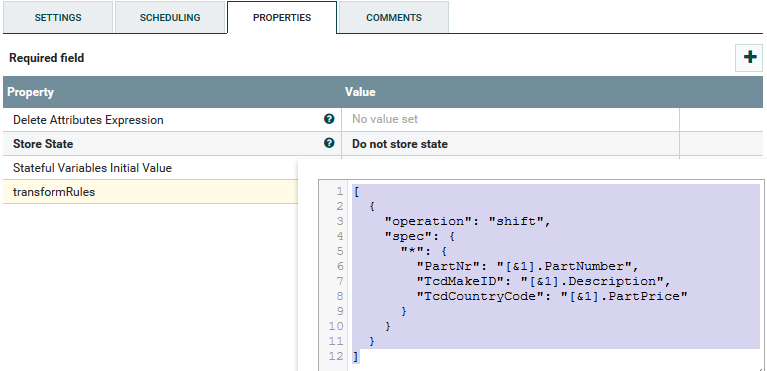Click the "*": { wildcard line
The width and height of the screenshot is (767, 371).
click(424, 251)
